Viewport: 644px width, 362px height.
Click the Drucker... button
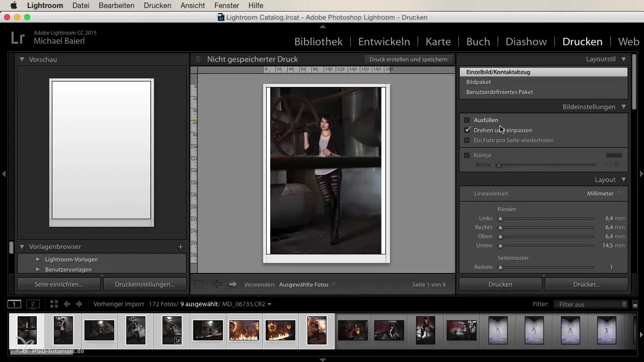click(x=587, y=284)
